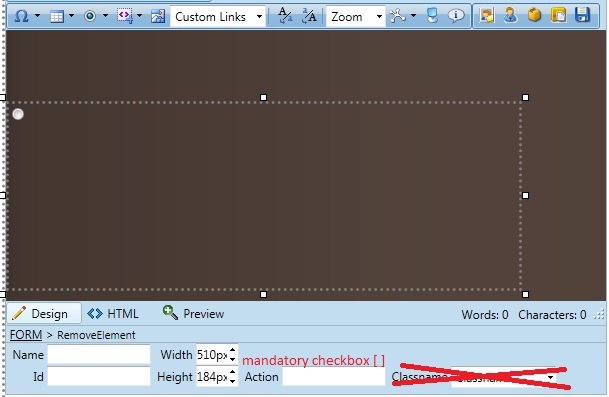Click the convert to lowercase icon

click(x=285, y=16)
